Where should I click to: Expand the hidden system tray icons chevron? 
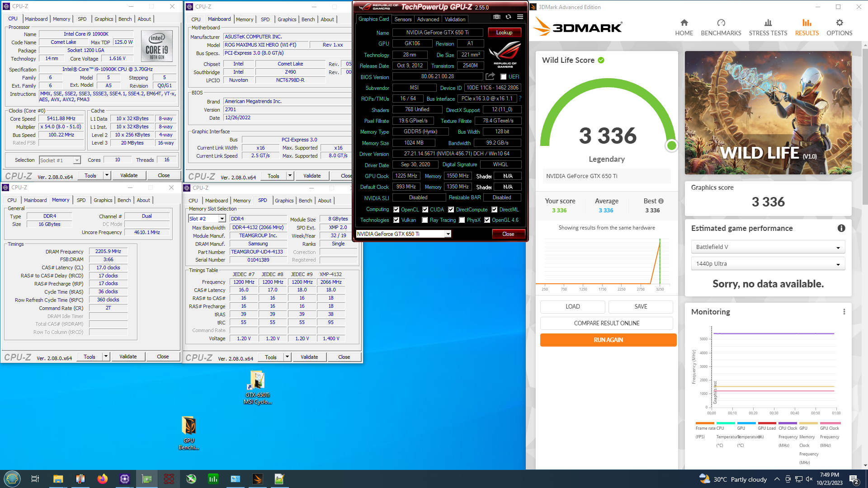tap(777, 479)
